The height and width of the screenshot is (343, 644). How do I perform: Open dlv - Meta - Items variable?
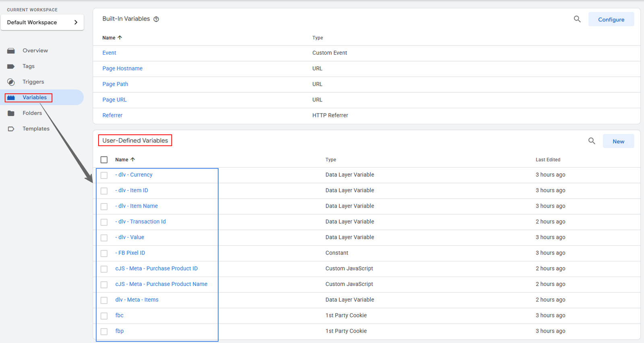click(137, 300)
